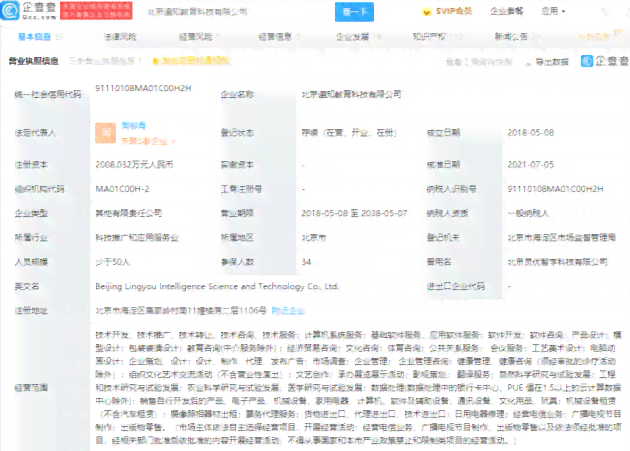
Task: Open the 企业套餐 link
Action: tap(507, 11)
